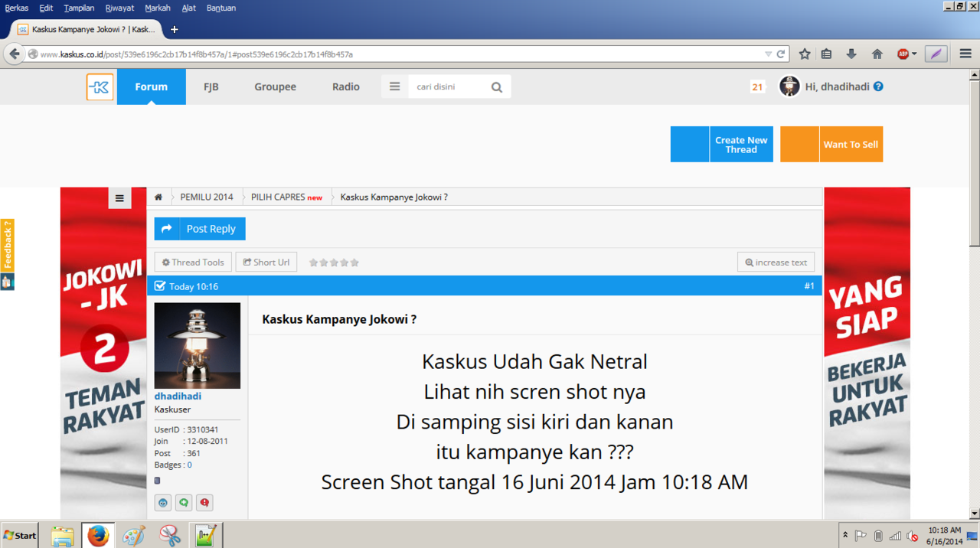Open the downloads arrow icon

pos(851,54)
